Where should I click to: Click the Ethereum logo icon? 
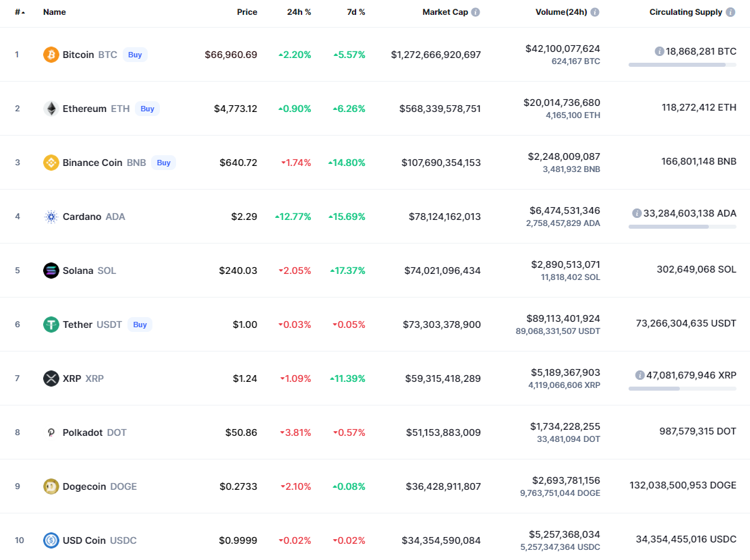51,109
